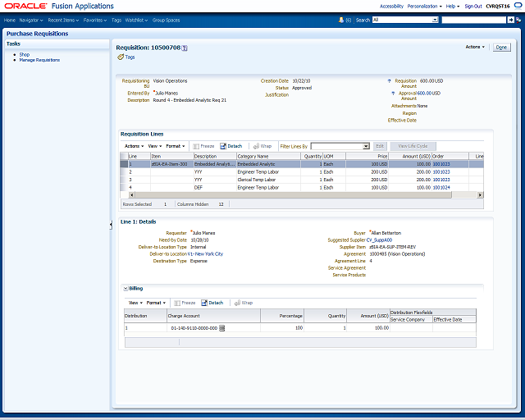The width and height of the screenshot is (525, 420).
Task: Open order 1001023 link in line 2
Action: pyautogui.click(x=441, y=172)
